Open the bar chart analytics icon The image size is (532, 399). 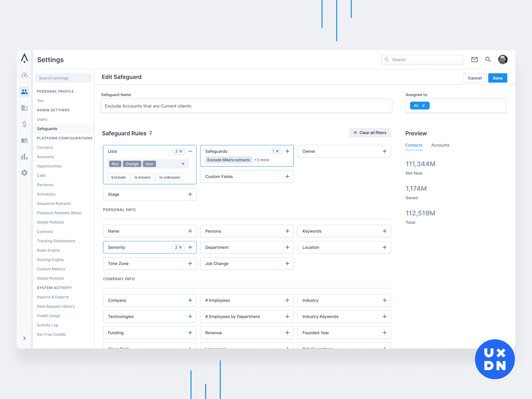24,157
